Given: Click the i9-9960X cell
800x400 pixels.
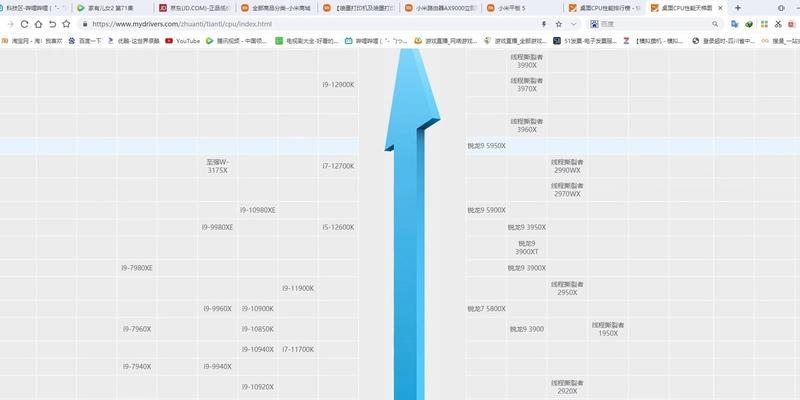Looking at the screenshot, I should point(217,309).
